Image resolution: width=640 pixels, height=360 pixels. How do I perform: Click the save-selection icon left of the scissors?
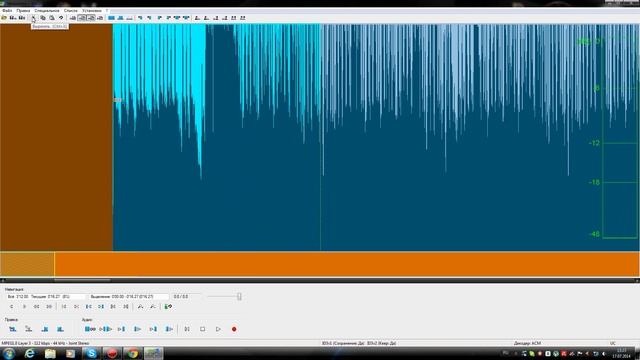pyautogui.click(x=22, y=18)
